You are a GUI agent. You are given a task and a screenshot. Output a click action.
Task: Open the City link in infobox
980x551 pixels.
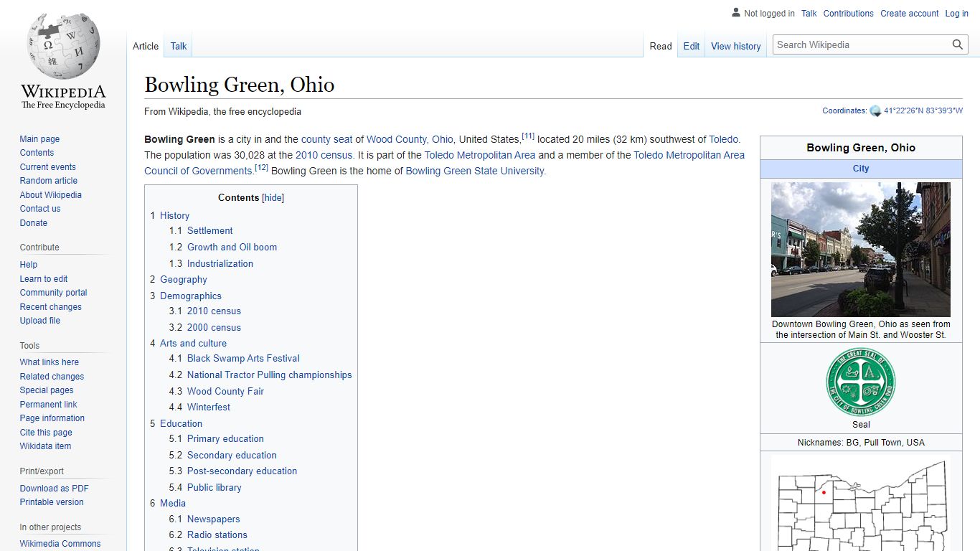[861, 169]
